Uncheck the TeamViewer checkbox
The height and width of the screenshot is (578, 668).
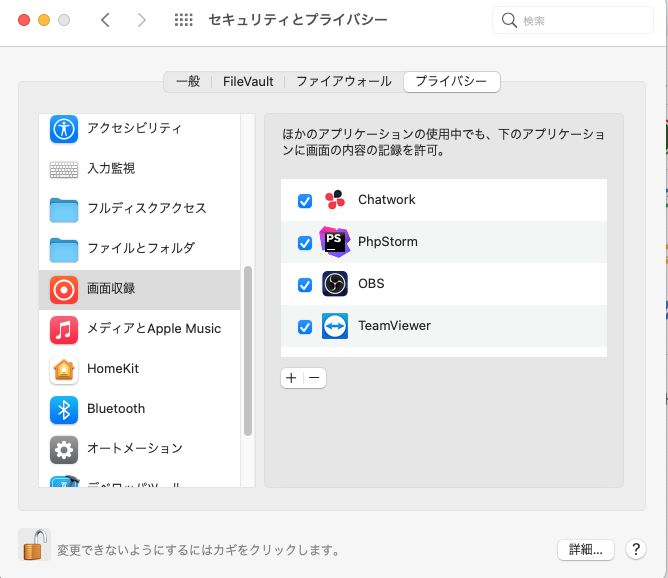coord(305,327)
